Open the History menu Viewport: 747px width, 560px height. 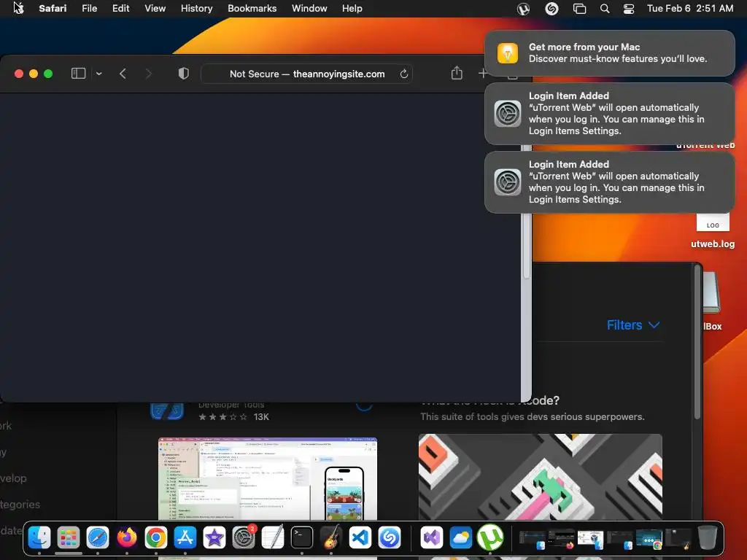coord(196,9)
